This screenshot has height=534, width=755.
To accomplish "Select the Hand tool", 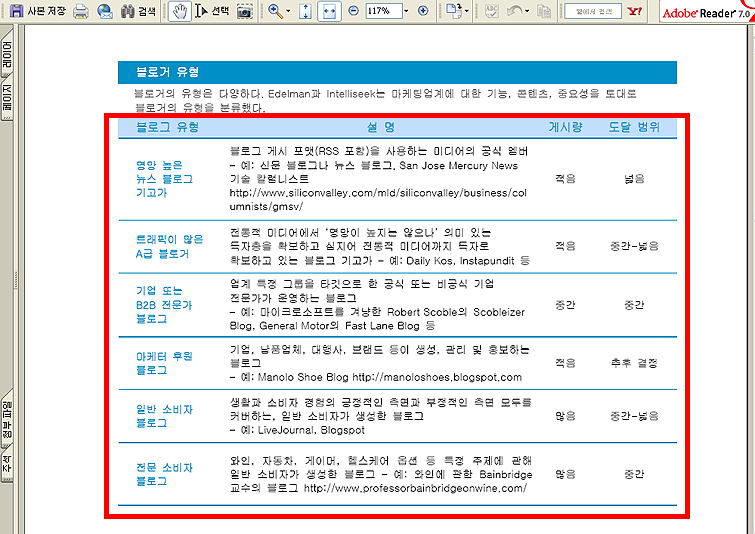I will pos(180,11).
